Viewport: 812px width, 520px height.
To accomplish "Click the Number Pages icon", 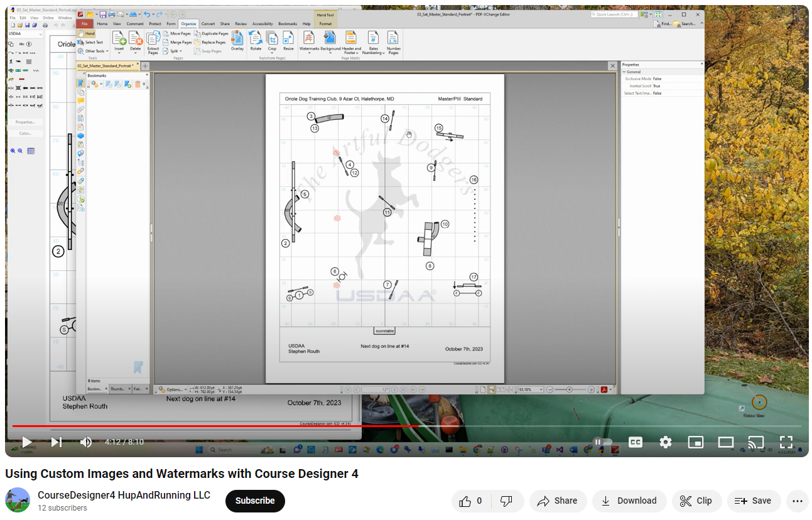I will (x=393, y=41).
